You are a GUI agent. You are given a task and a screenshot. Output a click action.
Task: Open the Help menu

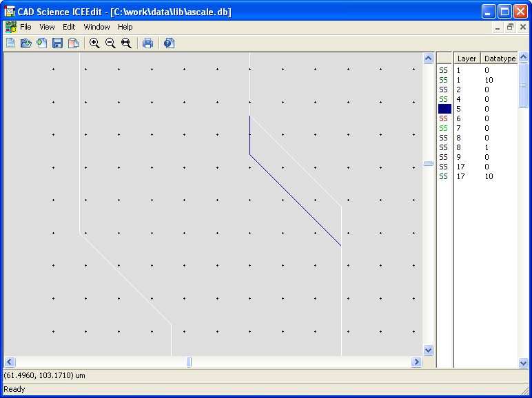pyautogui.click(x=125, y=27)
